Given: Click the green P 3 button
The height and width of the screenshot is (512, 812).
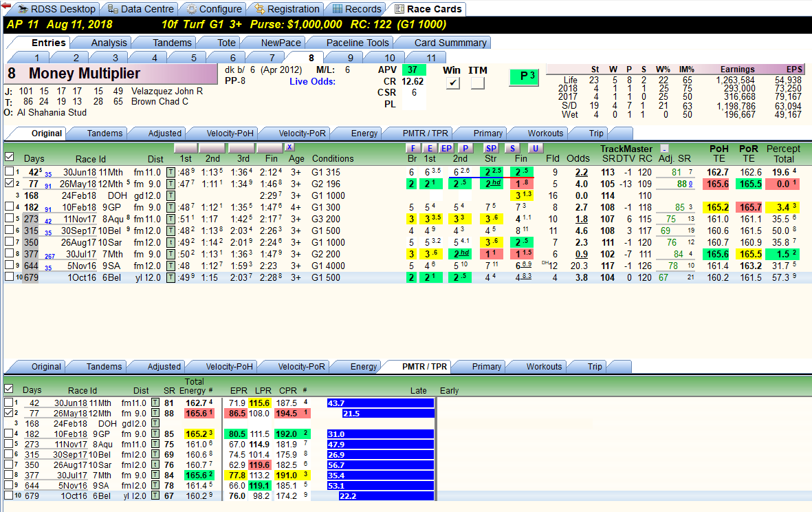Looking at the screenshot, I should coord(524,76).
